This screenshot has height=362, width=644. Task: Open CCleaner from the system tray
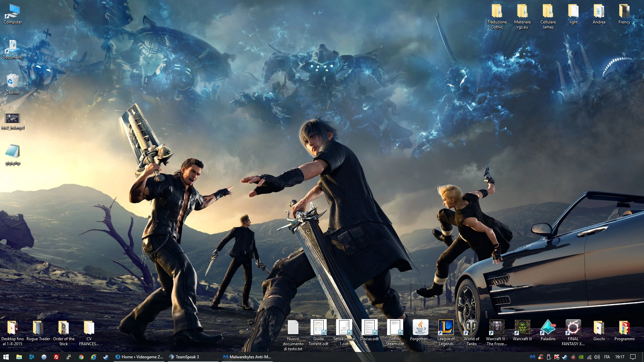point(541,357)
